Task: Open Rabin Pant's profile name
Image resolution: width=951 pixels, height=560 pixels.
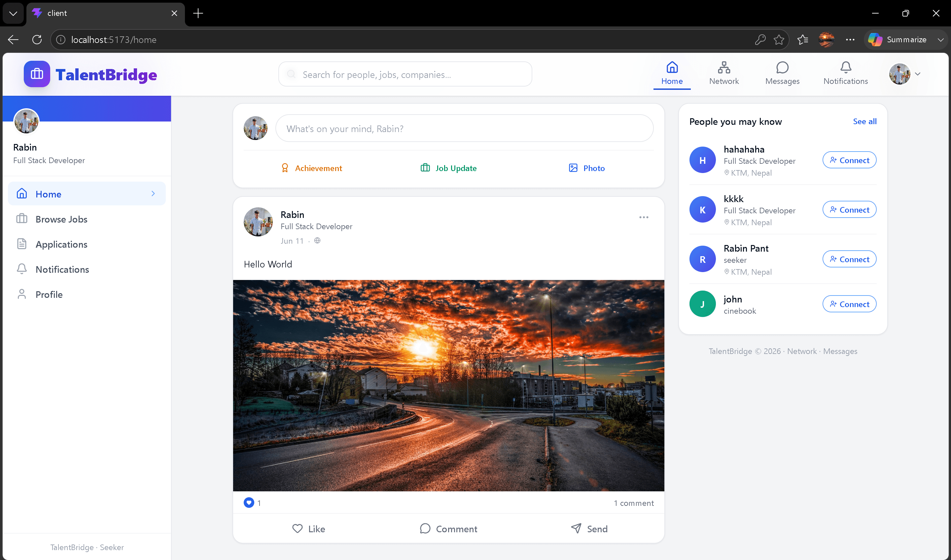Action: coord(746,248)
